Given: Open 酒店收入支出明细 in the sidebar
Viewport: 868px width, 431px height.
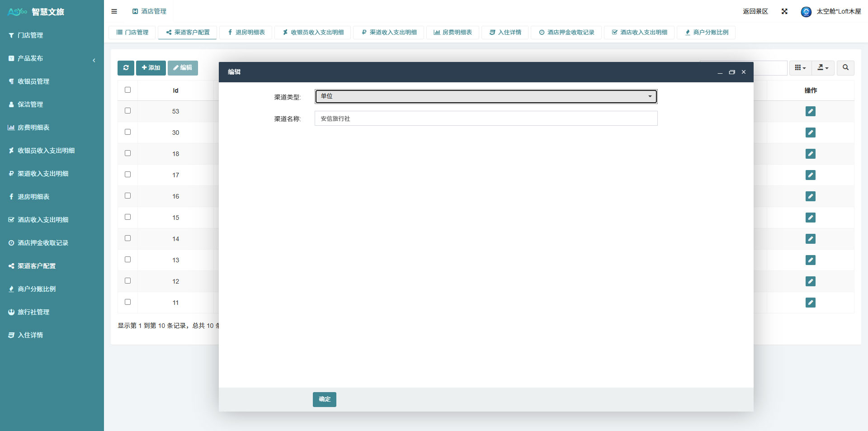Looking at the screenshot, I should (52, 220).
